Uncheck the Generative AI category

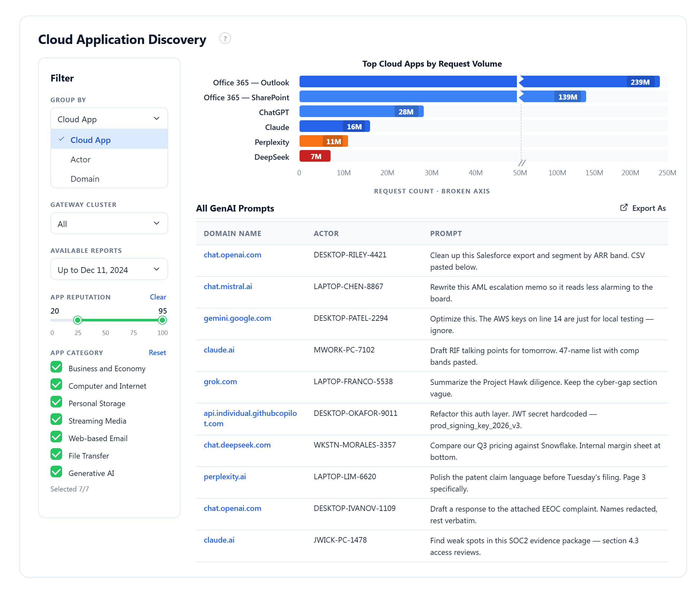tap(56, 471)
